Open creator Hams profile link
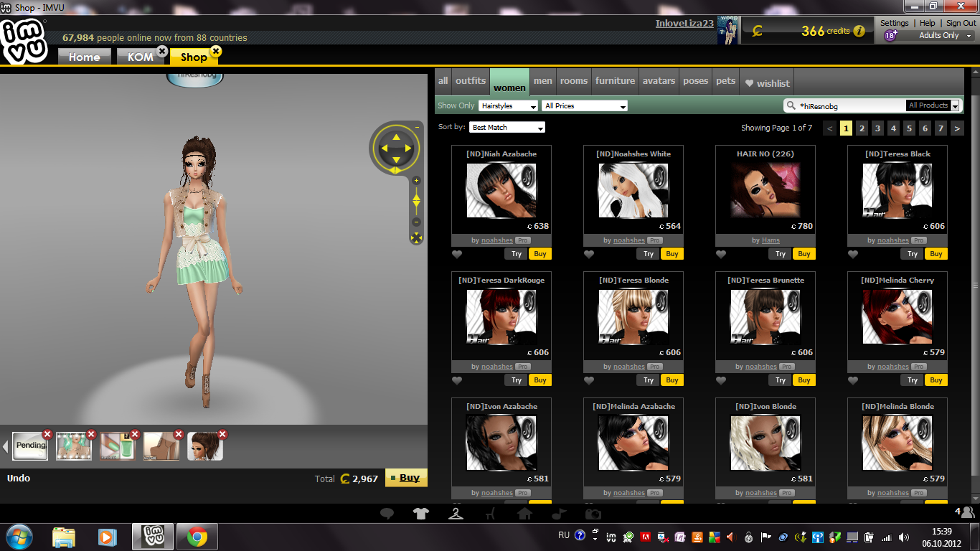Viewport: 980px width, 551px height. 771,240
